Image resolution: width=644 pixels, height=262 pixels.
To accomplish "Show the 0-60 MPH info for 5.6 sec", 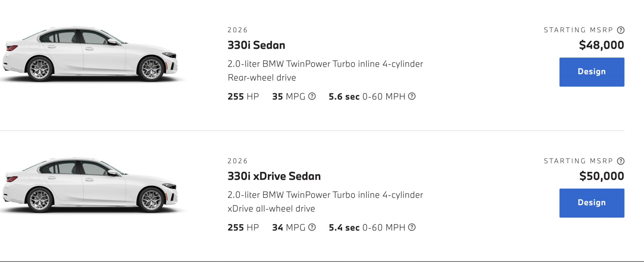I will pyautogui.click(x=412, y=96).
